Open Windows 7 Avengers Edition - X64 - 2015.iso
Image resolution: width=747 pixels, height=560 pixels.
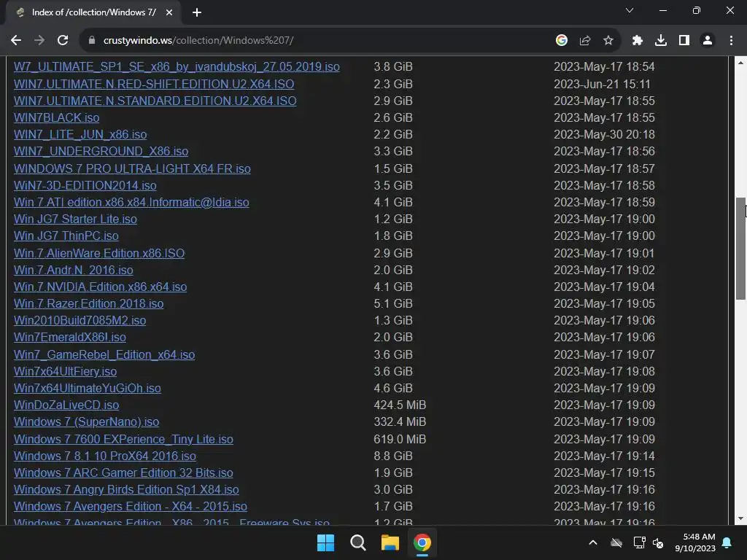pos(131,506)
